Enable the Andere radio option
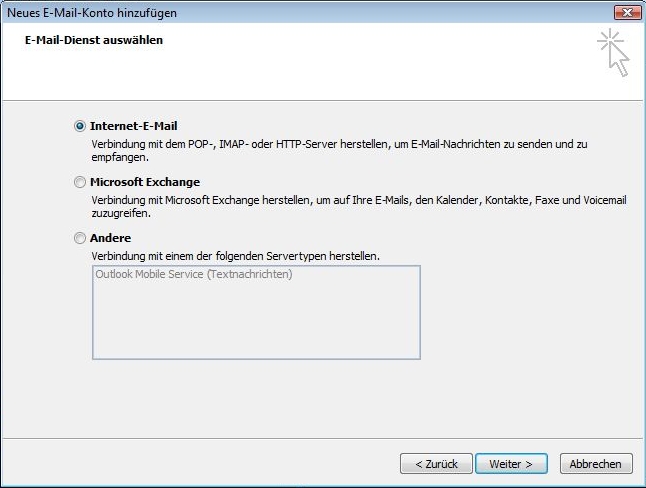 (x=80, y=238)
